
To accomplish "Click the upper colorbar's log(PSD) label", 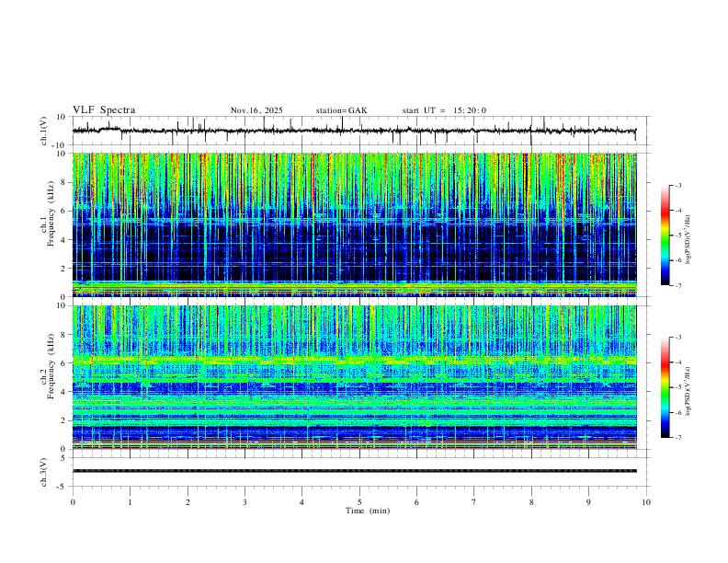I will [688, 239].
